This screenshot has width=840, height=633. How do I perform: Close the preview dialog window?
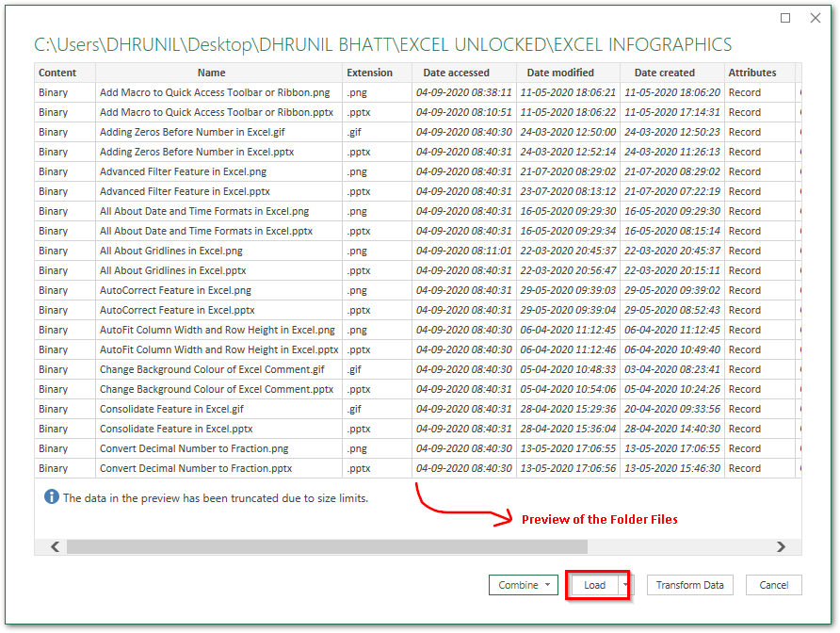point(816,18)
